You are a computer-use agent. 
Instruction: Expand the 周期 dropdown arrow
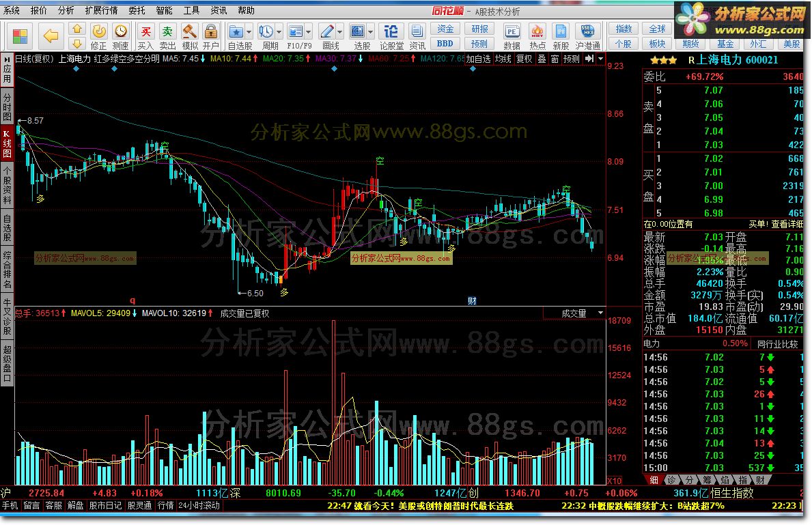click(279, 31)
